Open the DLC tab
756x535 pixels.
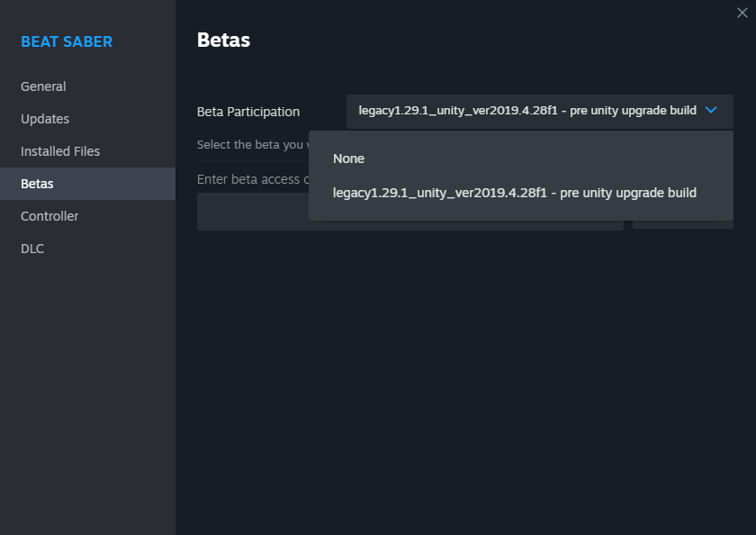pyautogui.click(x=87, y=249)
